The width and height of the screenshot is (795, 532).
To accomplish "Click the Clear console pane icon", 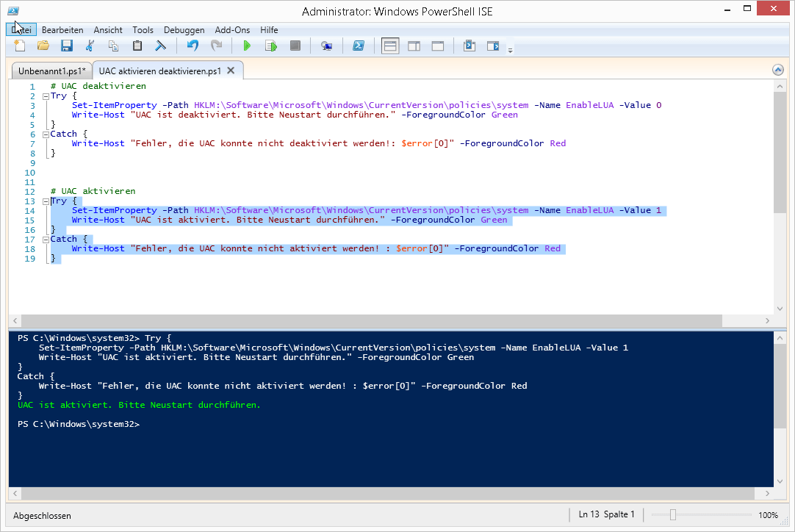I will (160, 46).
